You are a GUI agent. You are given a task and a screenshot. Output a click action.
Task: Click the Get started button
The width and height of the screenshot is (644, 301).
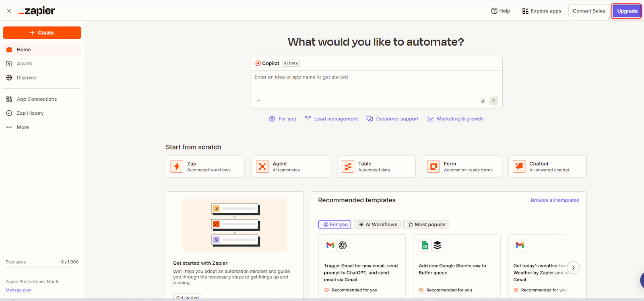(x=188, y=297)
